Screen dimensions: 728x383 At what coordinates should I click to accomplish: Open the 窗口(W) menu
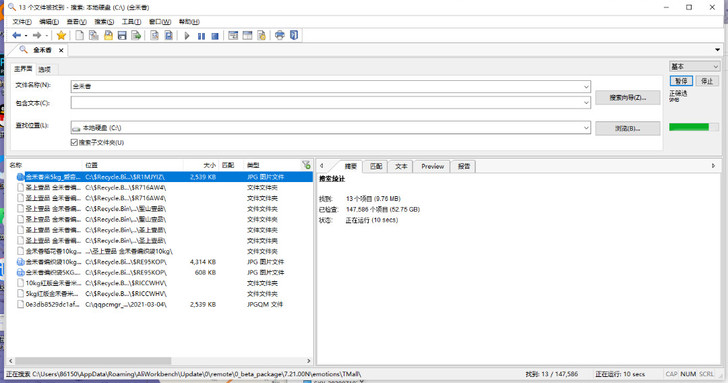point(160,22)
